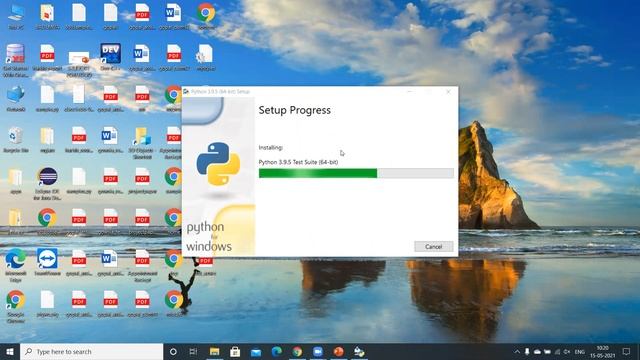Open the OneDrive cloud tray icon
The width and height of the screenshot is (640, 360).
(x=537, y=351)
